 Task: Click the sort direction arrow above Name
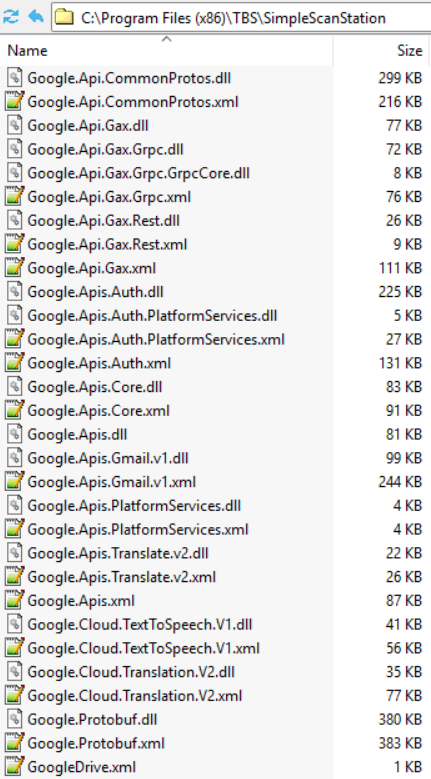(166, 39)
